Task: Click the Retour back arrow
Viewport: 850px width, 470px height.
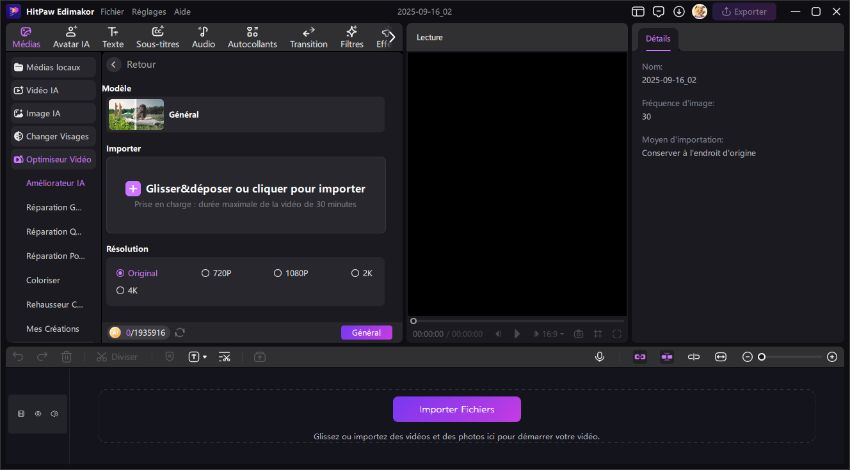Action: click(x=114, y=64)
